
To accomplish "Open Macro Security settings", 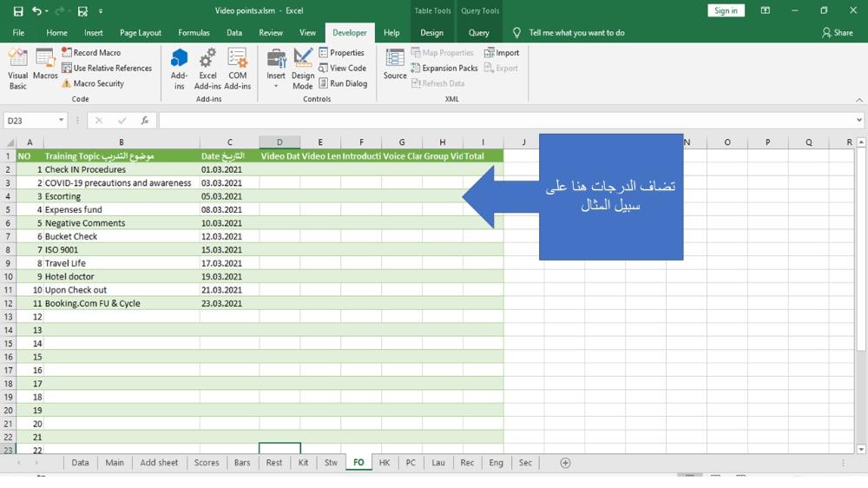I will pos(93,83).
